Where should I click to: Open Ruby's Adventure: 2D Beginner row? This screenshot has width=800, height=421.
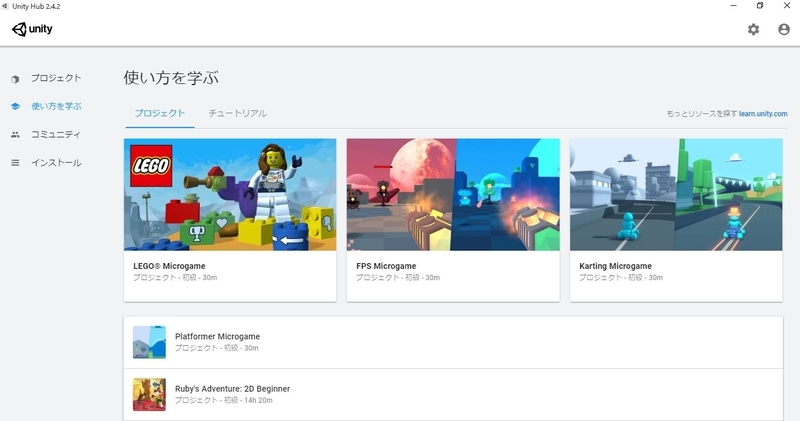point(453,395)
